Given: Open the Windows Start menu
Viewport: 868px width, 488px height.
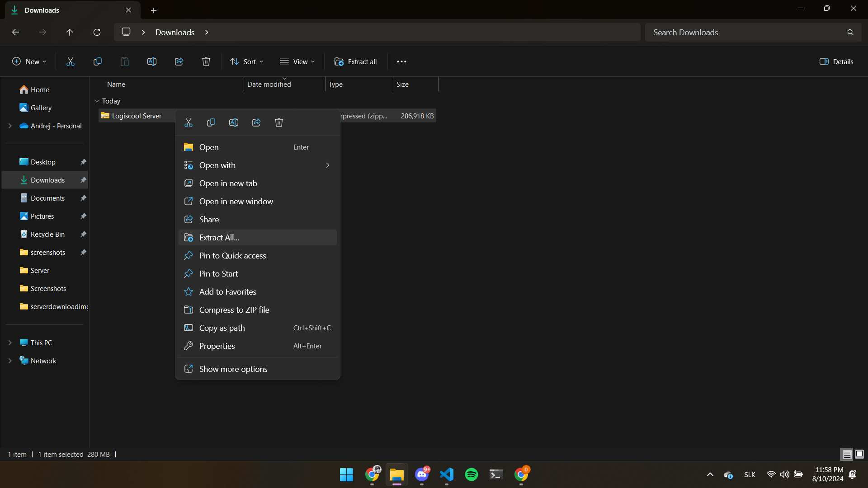Looking at the screenshot, I should pos(347,474).
